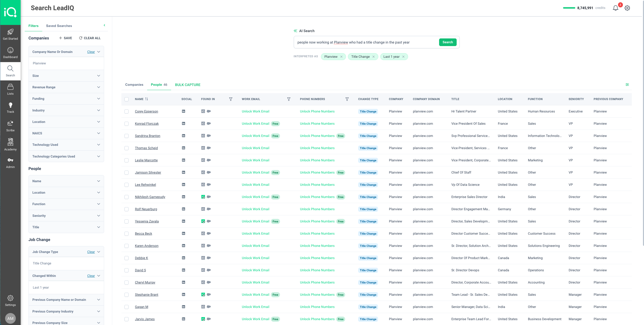The width and height of the screenshot is (644, 325).
Task: Select Becca Beck's row checkbox
Action: (127, 234)
